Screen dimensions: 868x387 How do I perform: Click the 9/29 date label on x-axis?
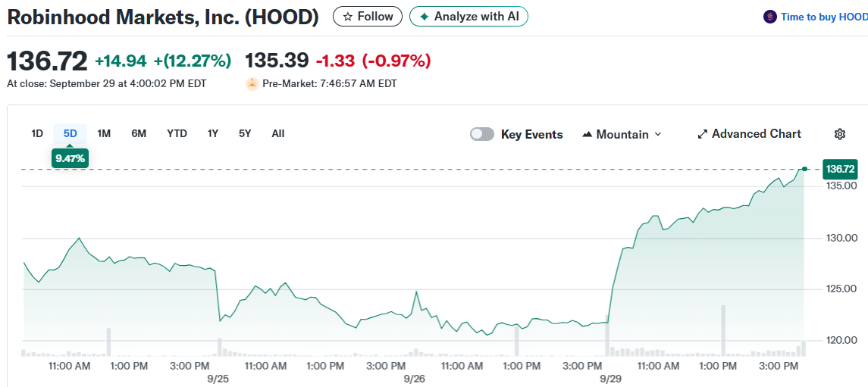(x=610, y=379)
